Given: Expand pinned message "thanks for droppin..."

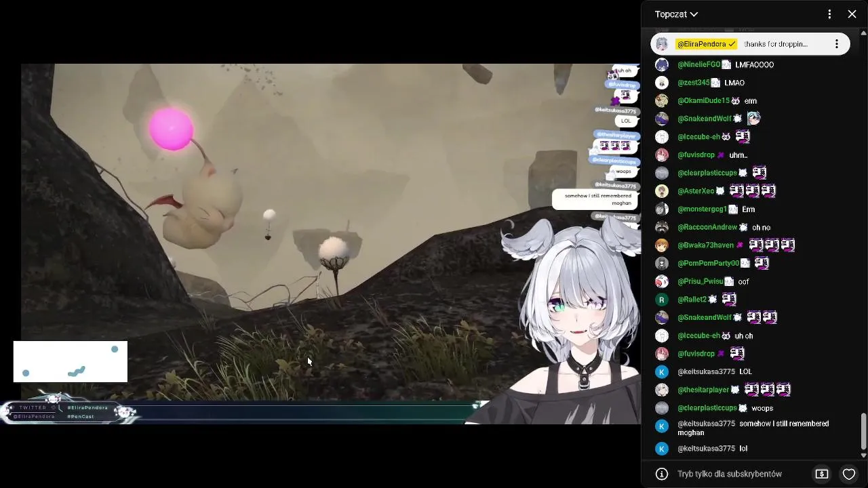Looking at the screenshot, I should (x=776, y=44).
